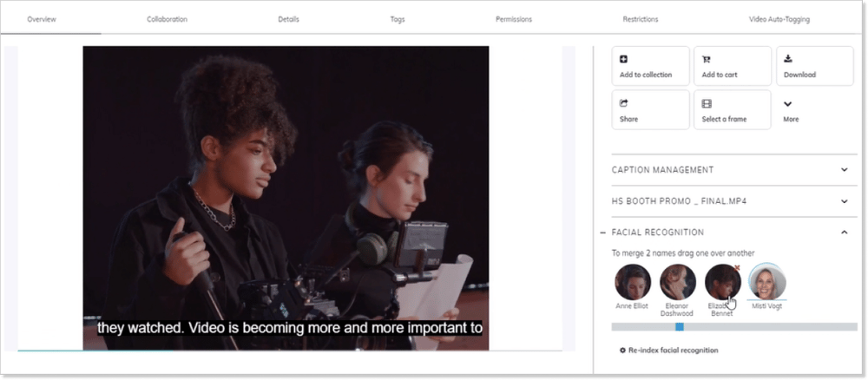Screen dimensions: 868x380
Task: Switch to the Collaboration tab
Action: [x=167, y=19]
